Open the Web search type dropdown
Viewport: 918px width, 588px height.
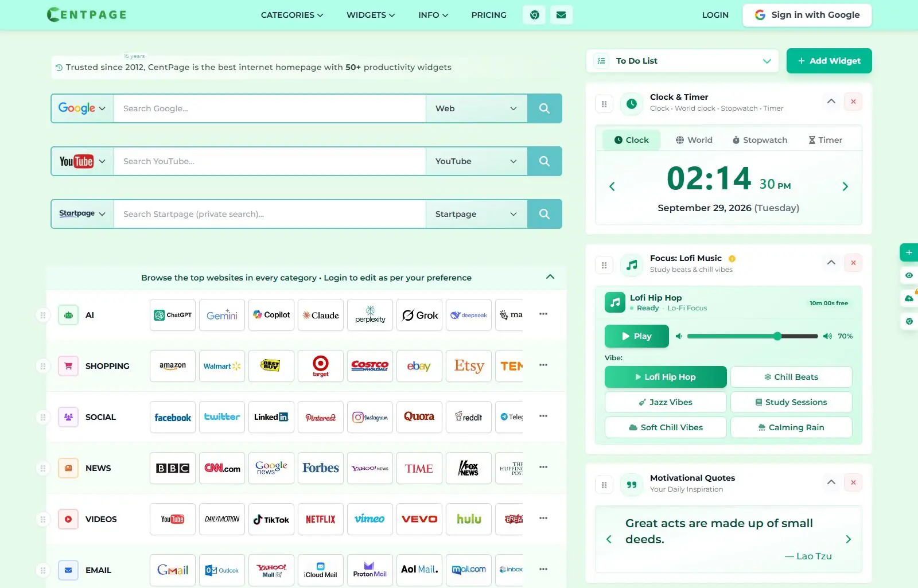476,108
